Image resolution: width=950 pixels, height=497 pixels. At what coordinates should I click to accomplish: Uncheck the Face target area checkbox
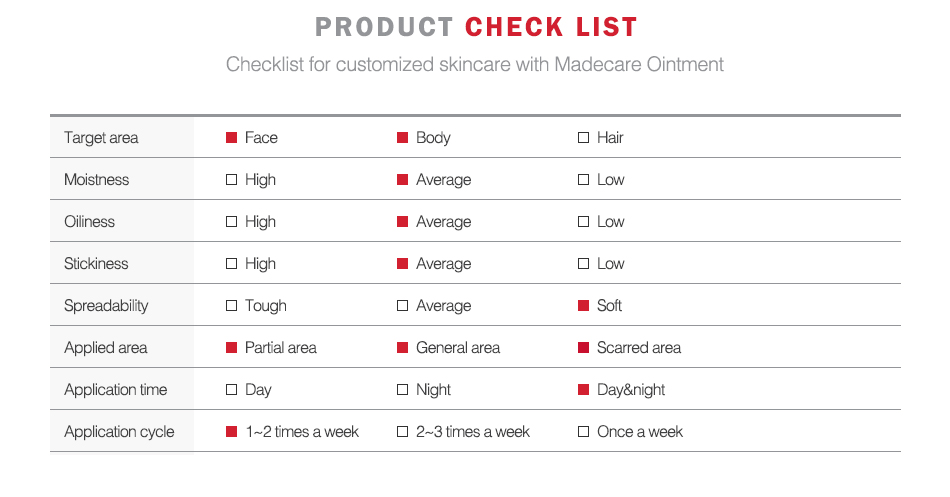[x=231, y=138]
